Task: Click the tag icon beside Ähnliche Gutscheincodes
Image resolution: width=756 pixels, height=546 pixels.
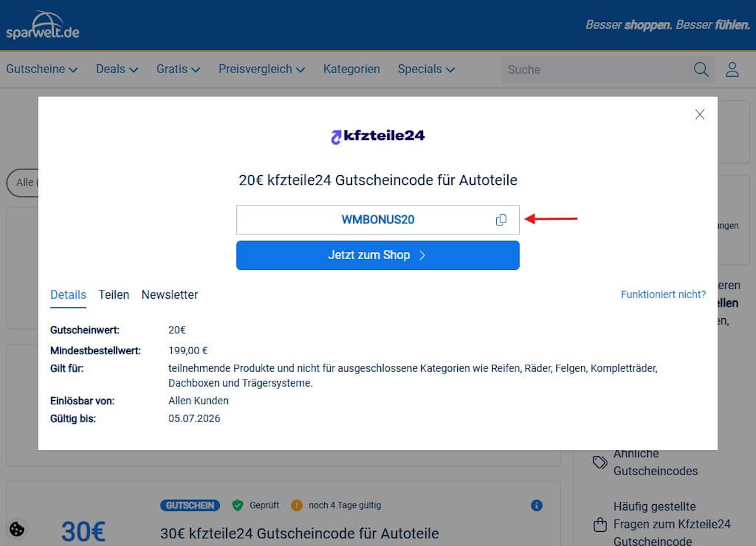Action: click(600, 462)
